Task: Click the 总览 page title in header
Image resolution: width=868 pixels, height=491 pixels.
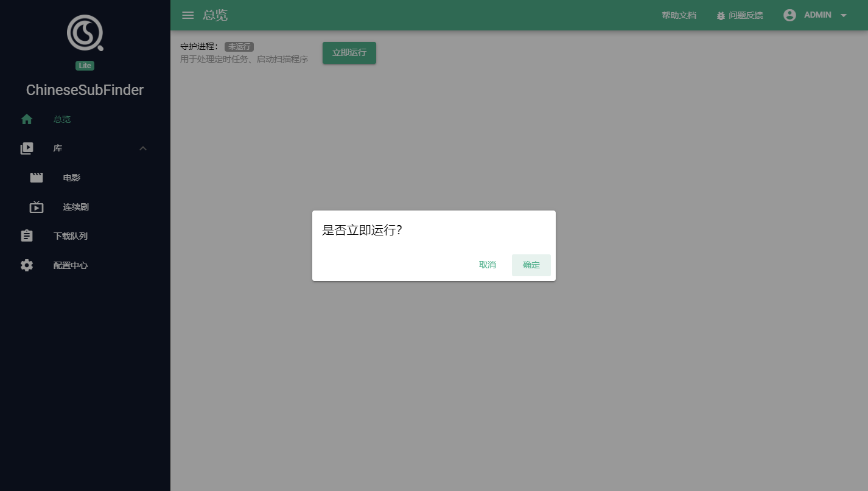Action: (x=215, y=15)
